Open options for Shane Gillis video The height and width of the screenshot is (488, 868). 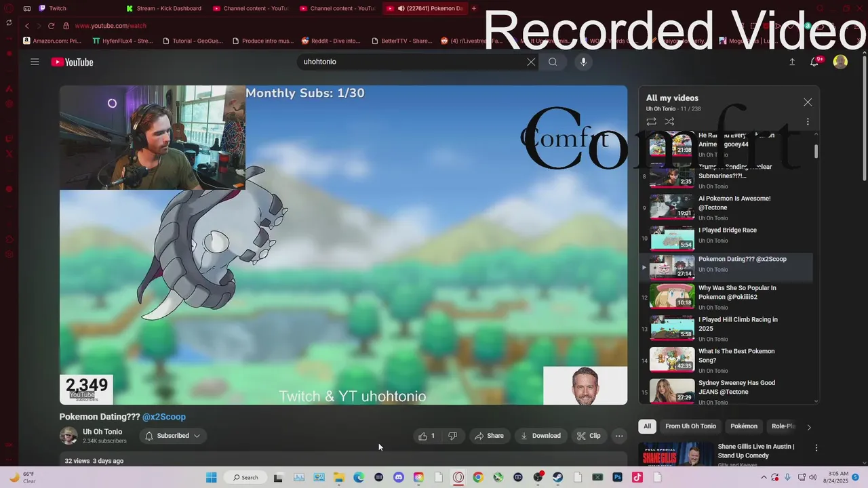[816, 448]
